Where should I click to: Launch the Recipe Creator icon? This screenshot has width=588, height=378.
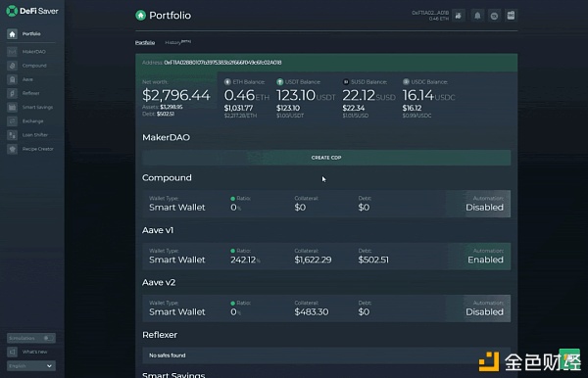coord(12,149)
